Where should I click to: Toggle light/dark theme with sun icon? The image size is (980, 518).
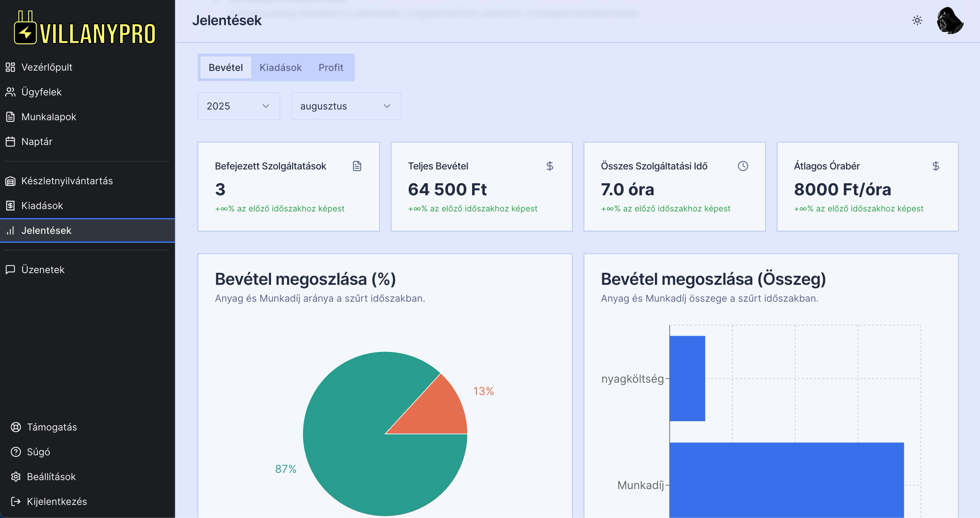point(917,20)
